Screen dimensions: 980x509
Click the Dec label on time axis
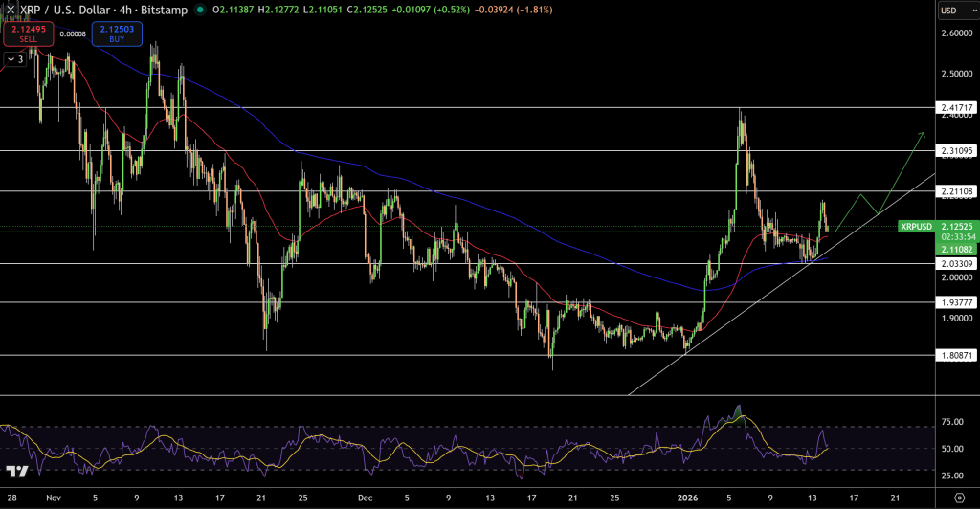click(x=365, y=498)
